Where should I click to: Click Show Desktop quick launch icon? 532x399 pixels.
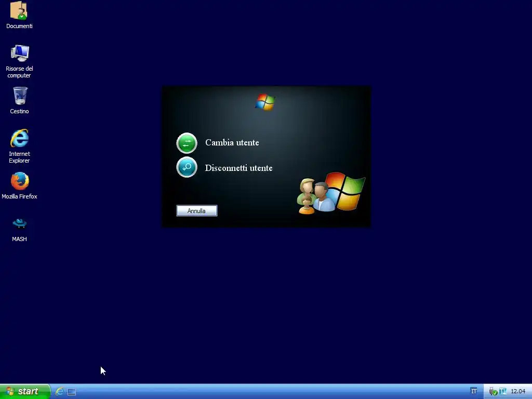pos(72,392)
